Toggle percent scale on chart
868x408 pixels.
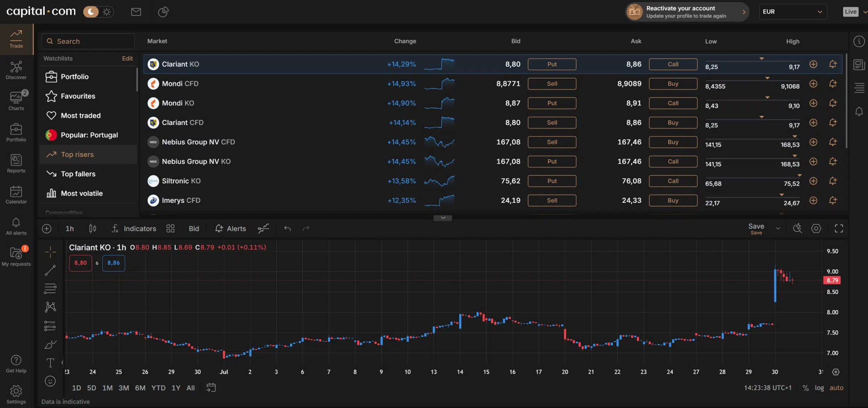point(806,388)
